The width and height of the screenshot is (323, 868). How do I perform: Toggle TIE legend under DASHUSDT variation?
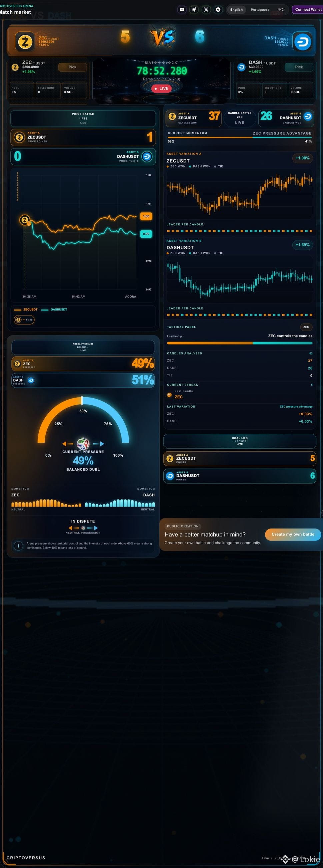coord(219,253)
